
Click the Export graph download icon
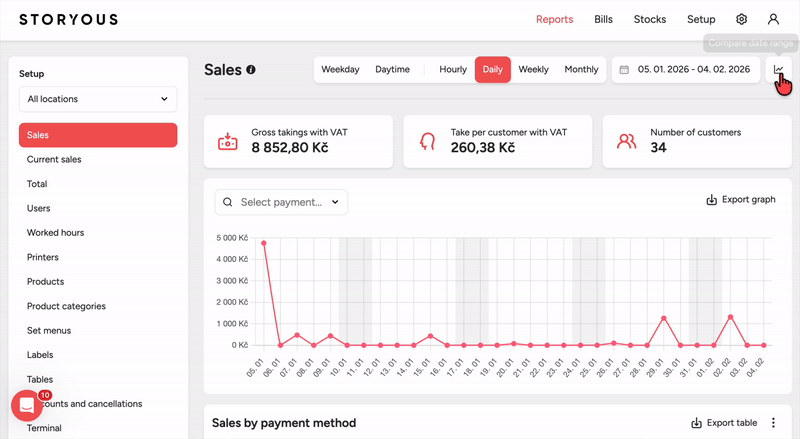(x=711, y=200)
